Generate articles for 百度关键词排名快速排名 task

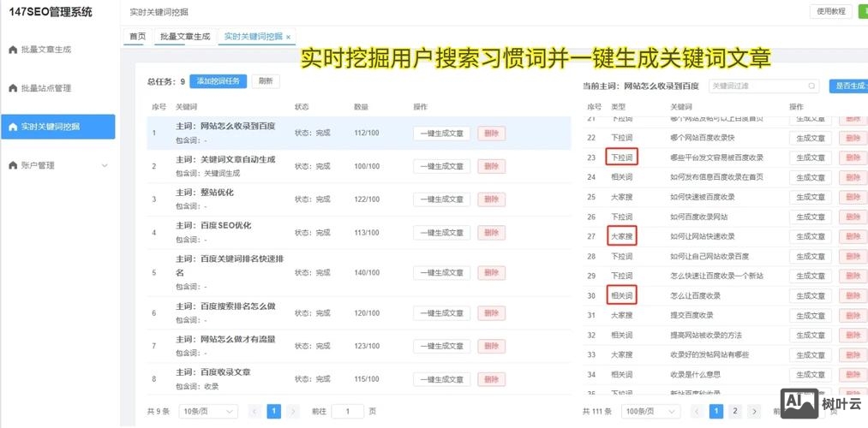click(442, 273)
